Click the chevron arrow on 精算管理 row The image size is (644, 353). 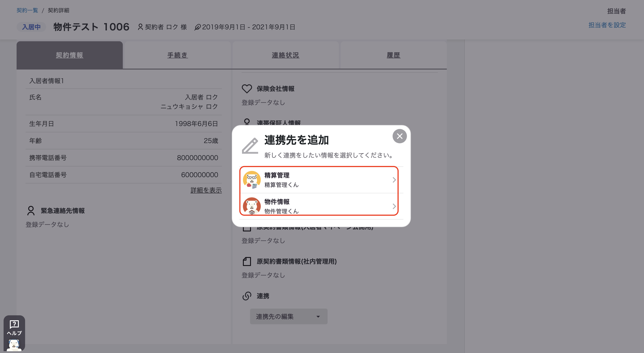point(394,180)
